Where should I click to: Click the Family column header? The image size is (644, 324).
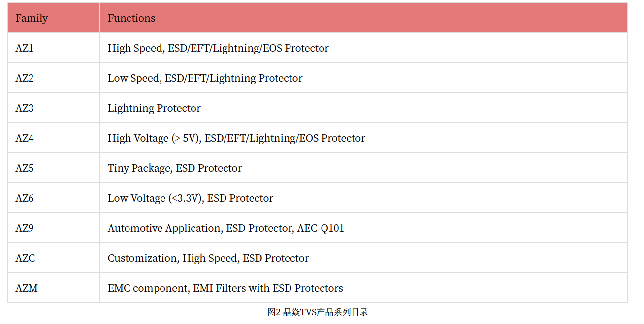[x=32, y=18]
